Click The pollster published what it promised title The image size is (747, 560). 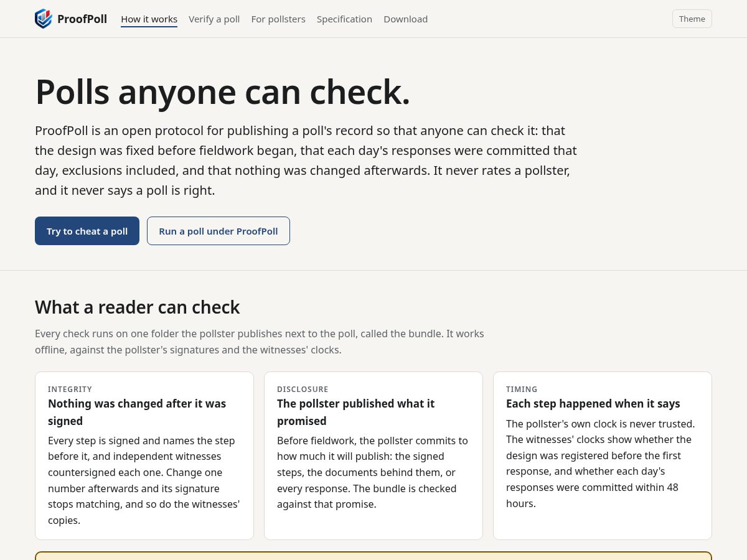click(356, 412)
